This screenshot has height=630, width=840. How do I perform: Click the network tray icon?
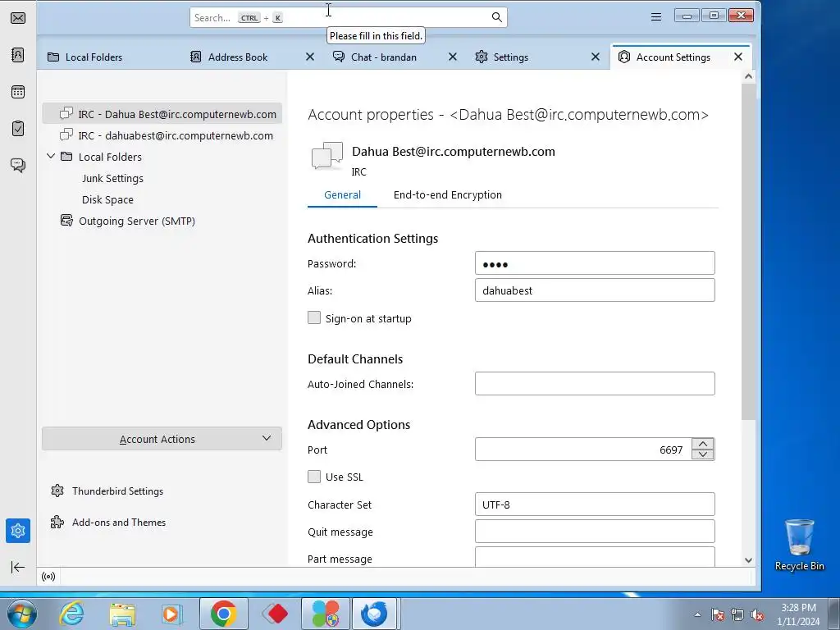pyautogui.click(x=737, y=615)
